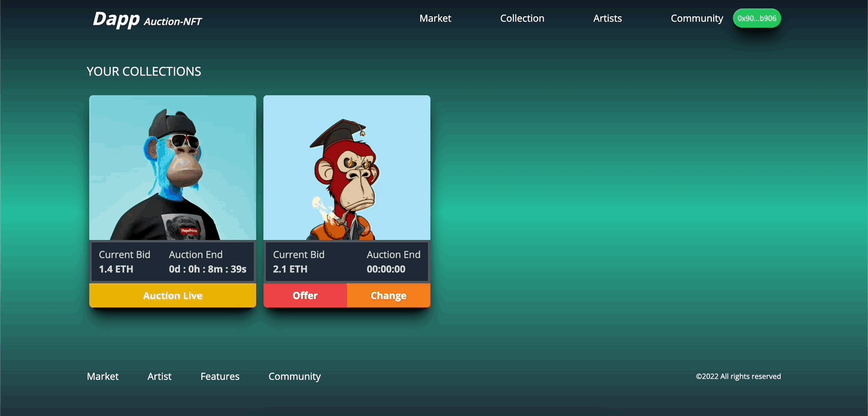Open the Artist link in the footer
Image resolution: width=868 pixels, height=416 pixels.
(159, 376)
